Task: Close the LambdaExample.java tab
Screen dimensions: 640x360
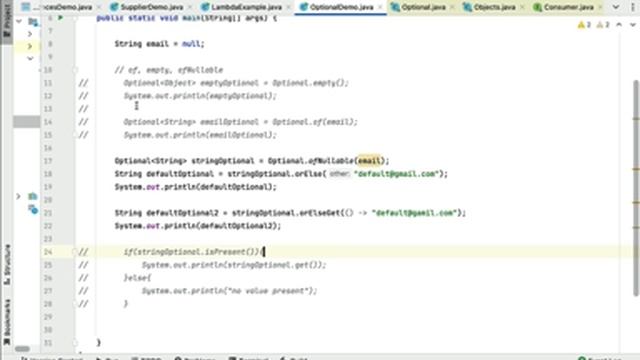Action: [x=289, y=7]
